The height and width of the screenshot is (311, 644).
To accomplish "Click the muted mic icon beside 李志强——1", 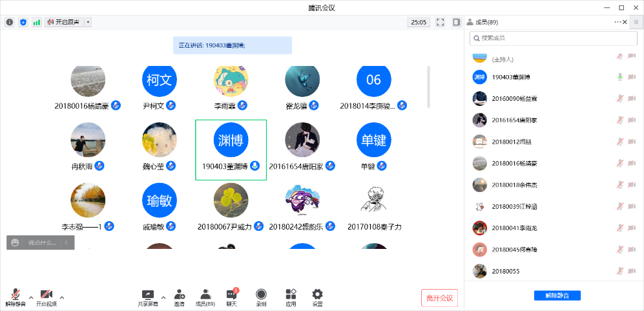I will coord(109,226).
